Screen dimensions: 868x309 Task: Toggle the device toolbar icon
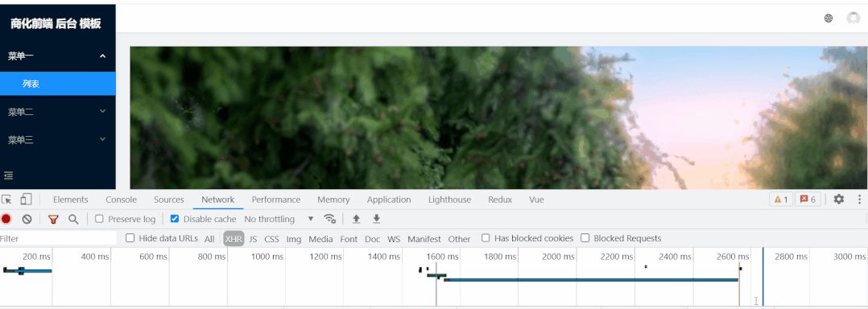click(x=26, y=200)
